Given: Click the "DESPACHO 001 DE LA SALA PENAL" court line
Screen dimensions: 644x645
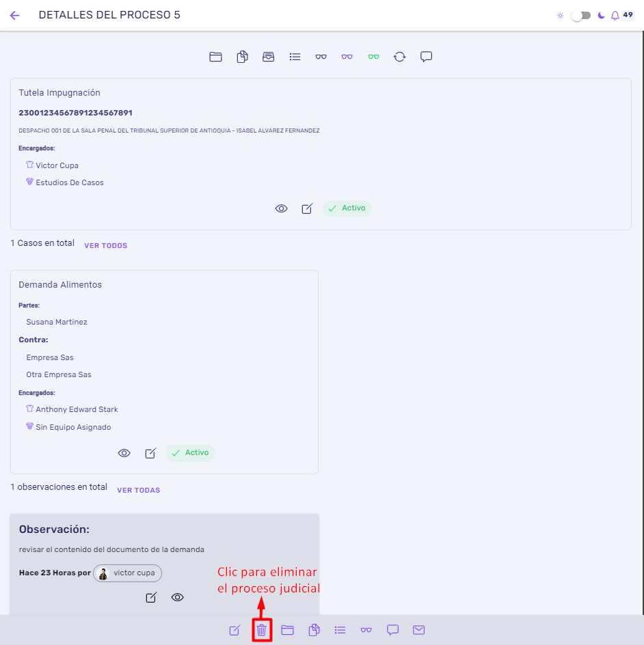Looking at the screenshot, I should 169,131.
